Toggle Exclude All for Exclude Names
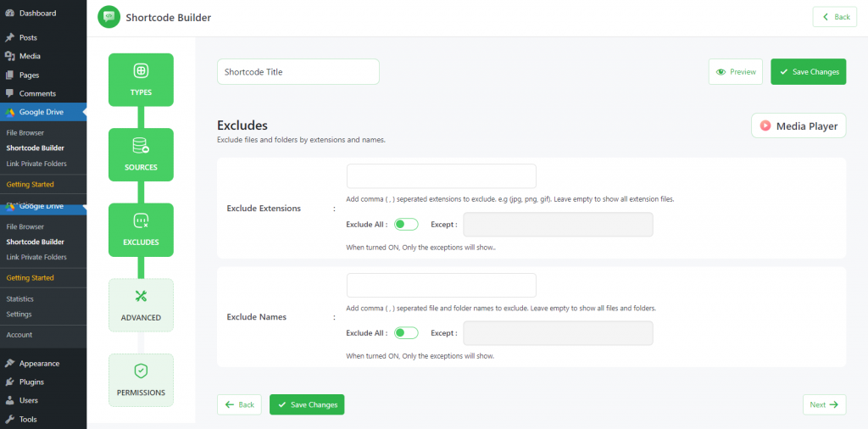The image size is (868, 429). click(x=406, y=332)
